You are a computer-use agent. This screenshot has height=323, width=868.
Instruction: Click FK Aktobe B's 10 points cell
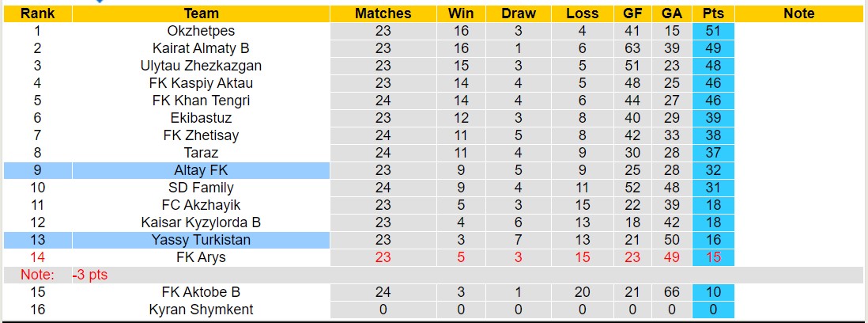point(713,292)
